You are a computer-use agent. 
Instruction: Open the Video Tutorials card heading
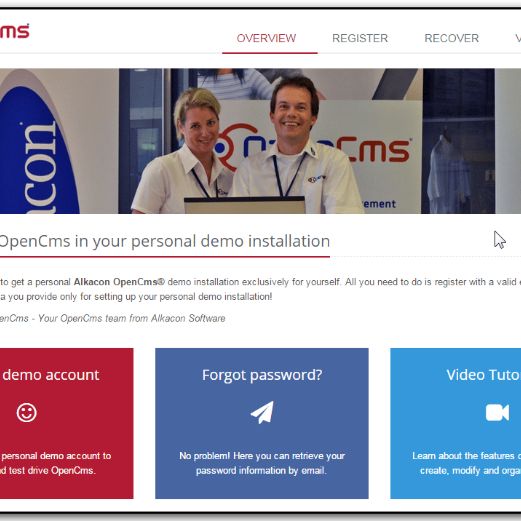click(484, 375)
